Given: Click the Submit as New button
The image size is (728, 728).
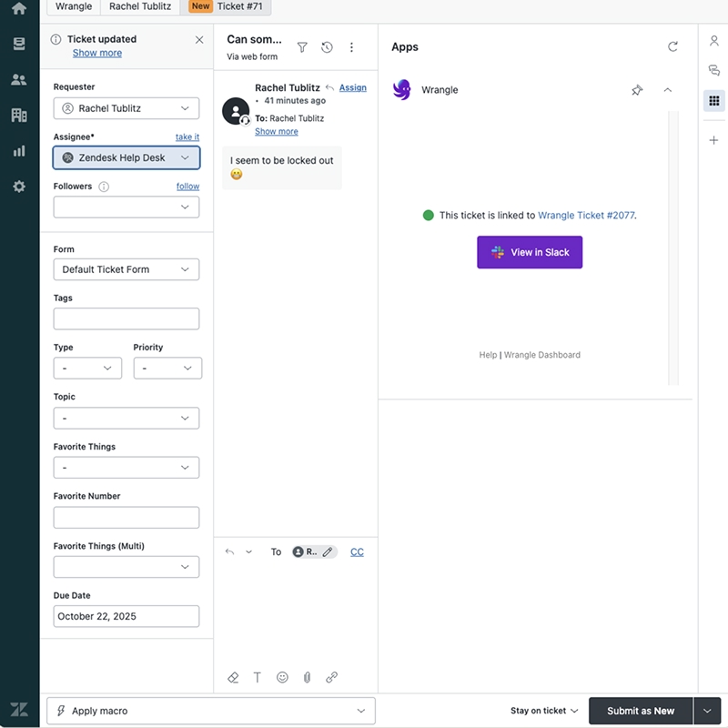Looking at the screenshot, I should click(x=641, y=711).
